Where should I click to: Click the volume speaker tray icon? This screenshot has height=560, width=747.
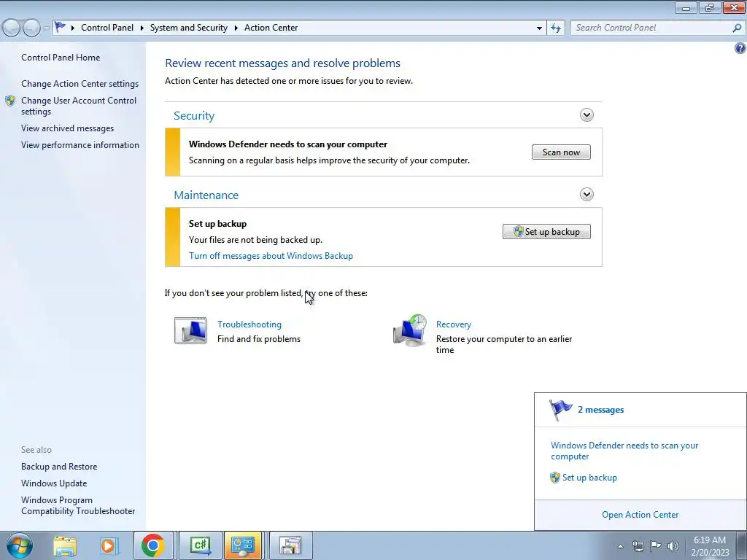click(x=673, y=546)
